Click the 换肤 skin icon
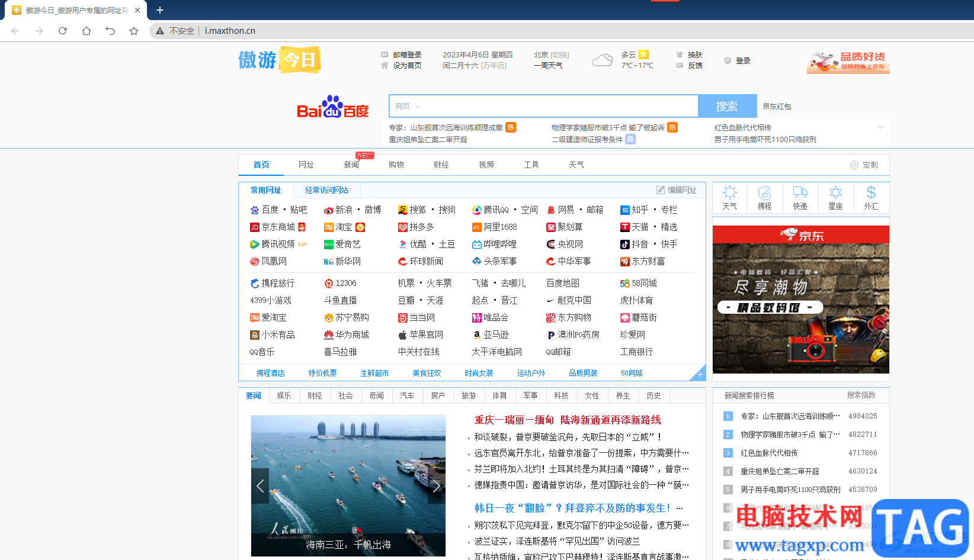 pos(680,54)
